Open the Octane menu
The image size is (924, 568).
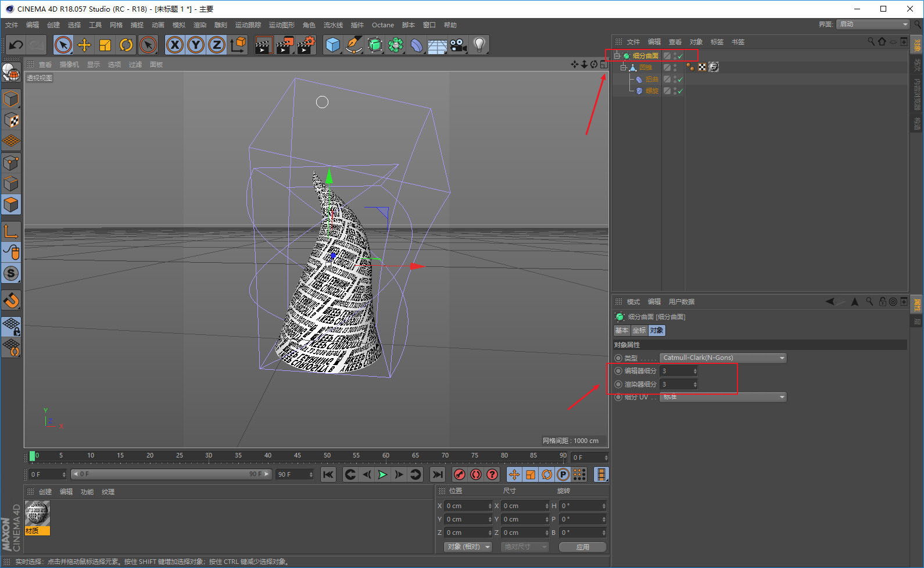[x=383, y=25]
